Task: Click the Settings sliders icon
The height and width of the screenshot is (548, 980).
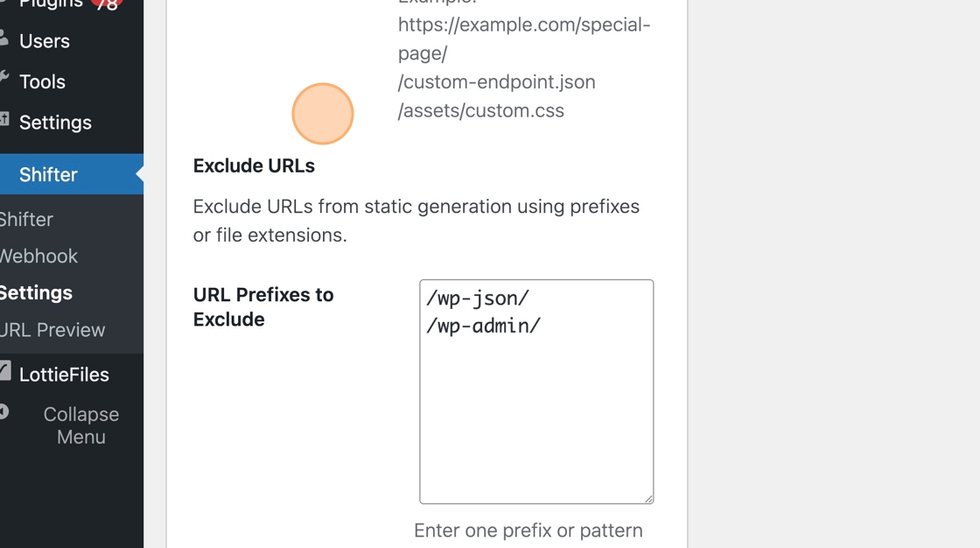Action: pos(3,119)
